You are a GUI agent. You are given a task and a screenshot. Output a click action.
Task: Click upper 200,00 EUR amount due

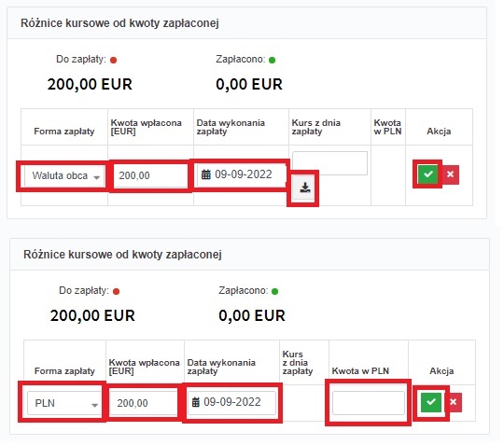point(90,85)
